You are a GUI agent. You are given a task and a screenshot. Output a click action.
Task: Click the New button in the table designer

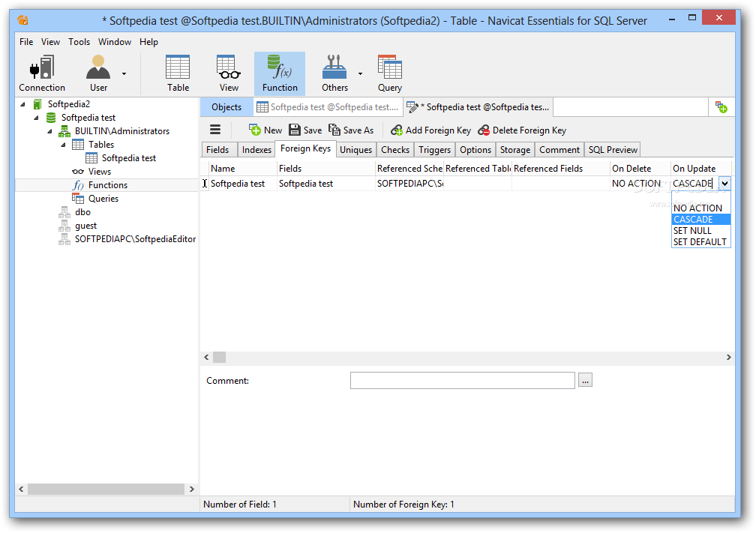pos(265,130)
